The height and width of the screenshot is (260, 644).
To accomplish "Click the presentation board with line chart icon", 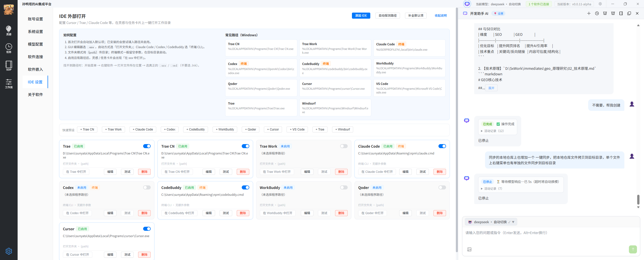I will click(x=613, y=13).
